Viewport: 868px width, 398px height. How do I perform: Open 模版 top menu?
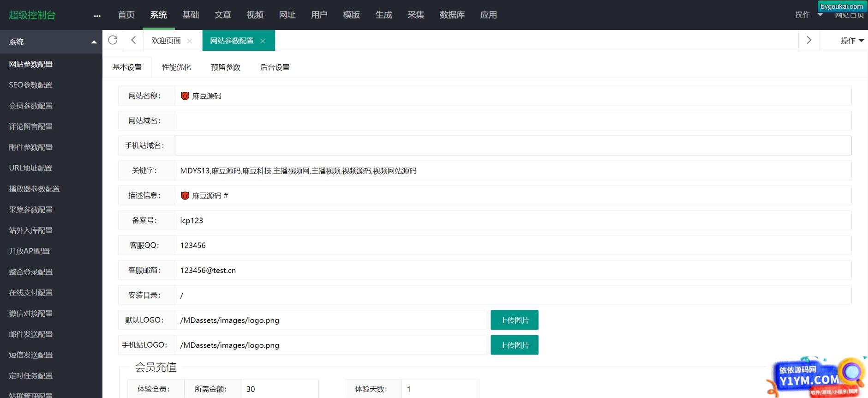tap(352, 15)
